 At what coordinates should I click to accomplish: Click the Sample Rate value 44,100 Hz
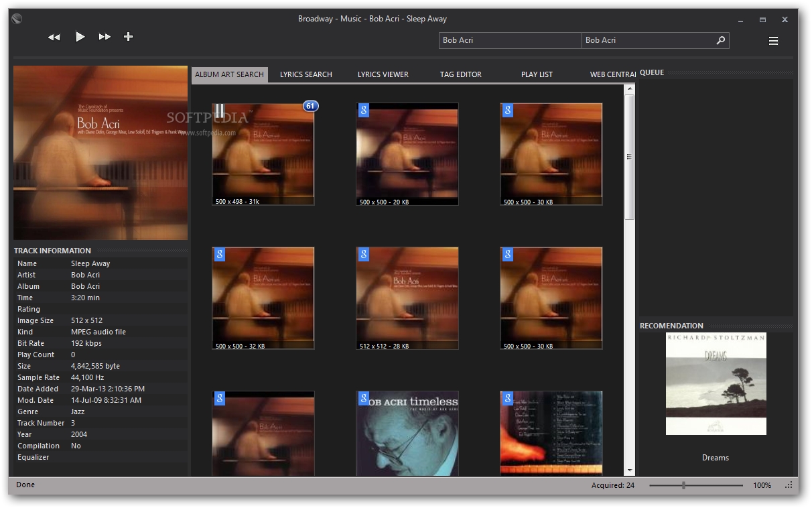tap(89, 377)
